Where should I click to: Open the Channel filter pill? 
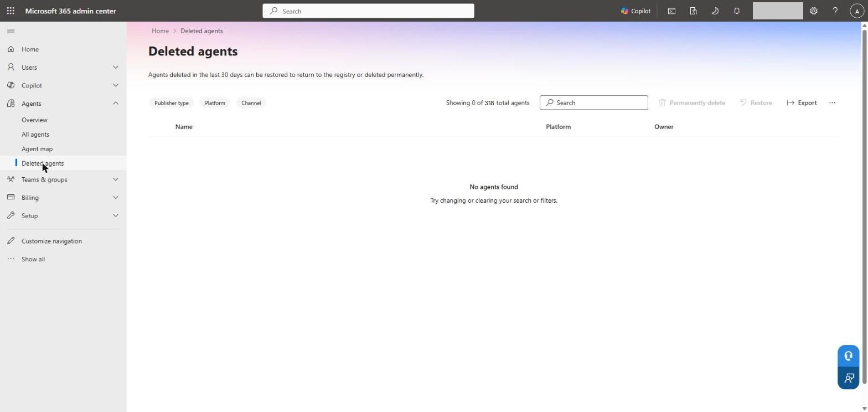251,103
